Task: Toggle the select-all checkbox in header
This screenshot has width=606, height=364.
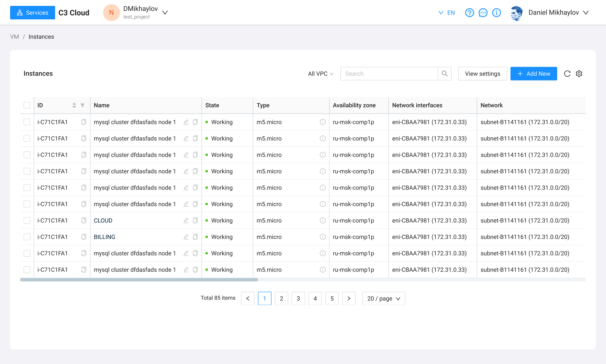Action: [27, 105]
